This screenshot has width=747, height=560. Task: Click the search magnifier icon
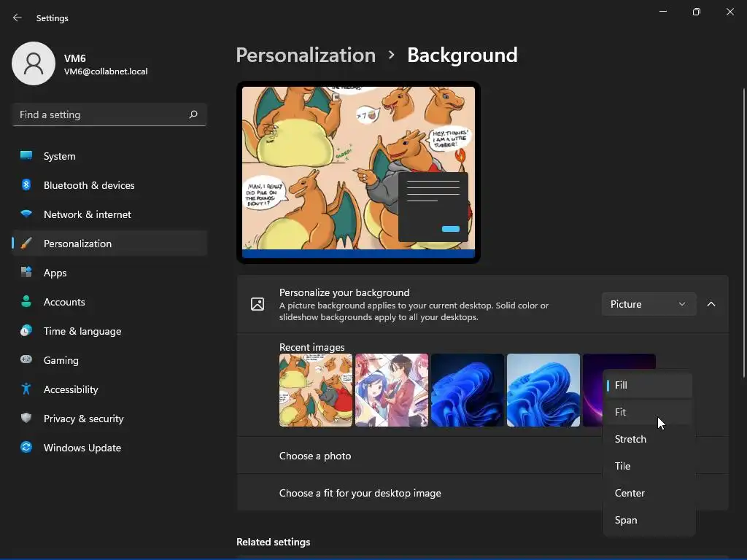[x=193, y=114]
